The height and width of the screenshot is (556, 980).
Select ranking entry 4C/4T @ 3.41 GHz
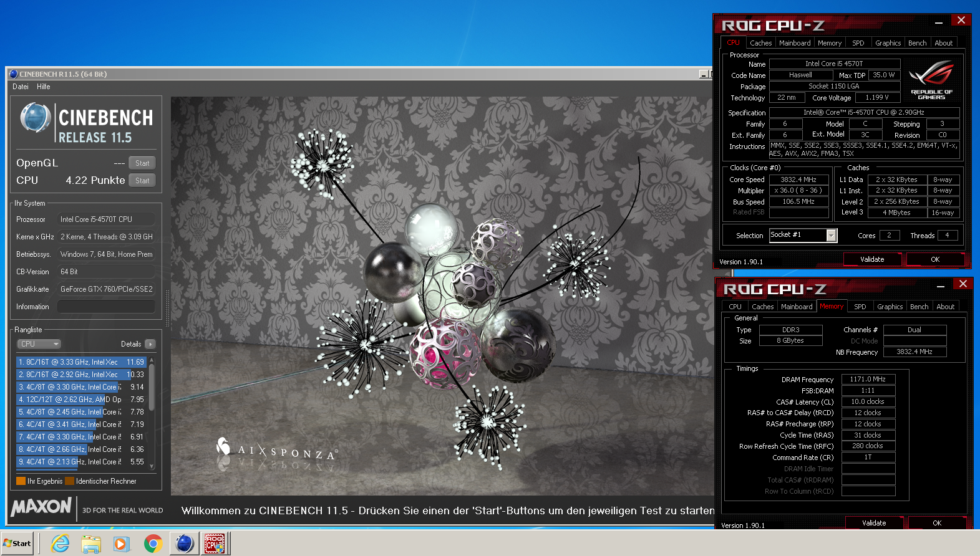tap(81, 424)
